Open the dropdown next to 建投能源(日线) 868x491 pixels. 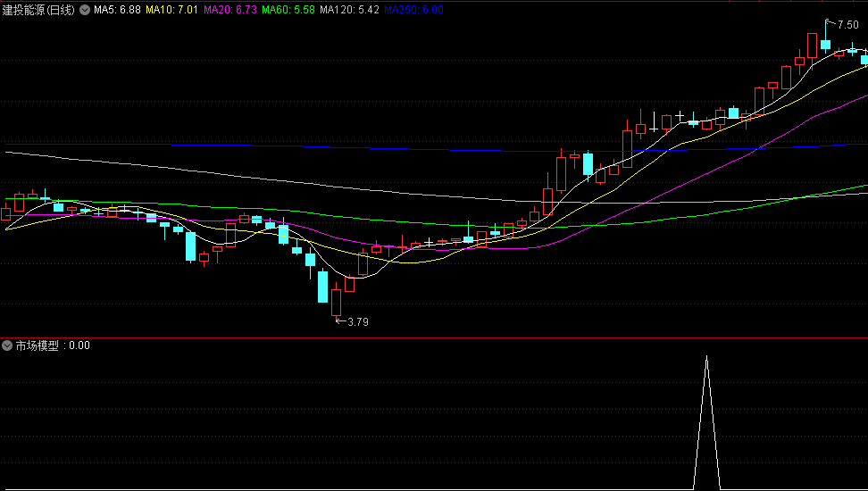coord(85,10)
